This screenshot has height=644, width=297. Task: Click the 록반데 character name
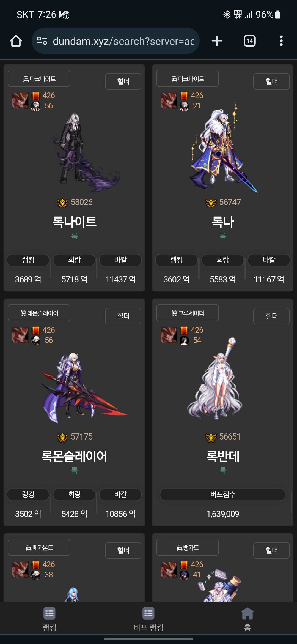(223, 456)
